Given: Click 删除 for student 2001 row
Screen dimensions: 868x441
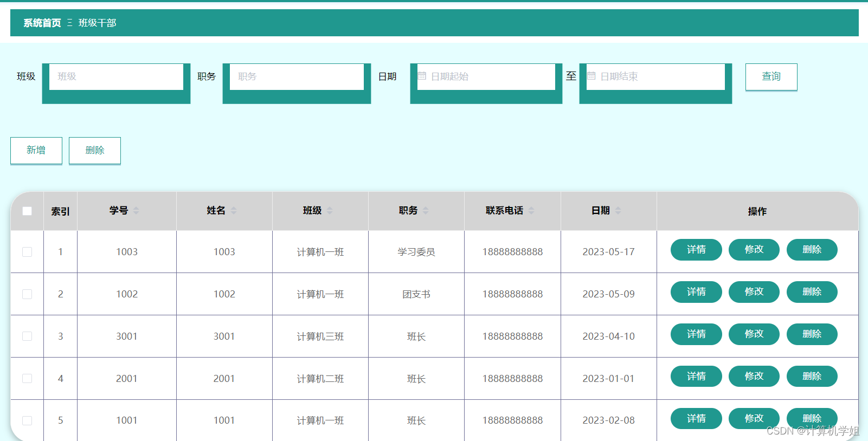Looking at the screenshot, I should (812, 377).
